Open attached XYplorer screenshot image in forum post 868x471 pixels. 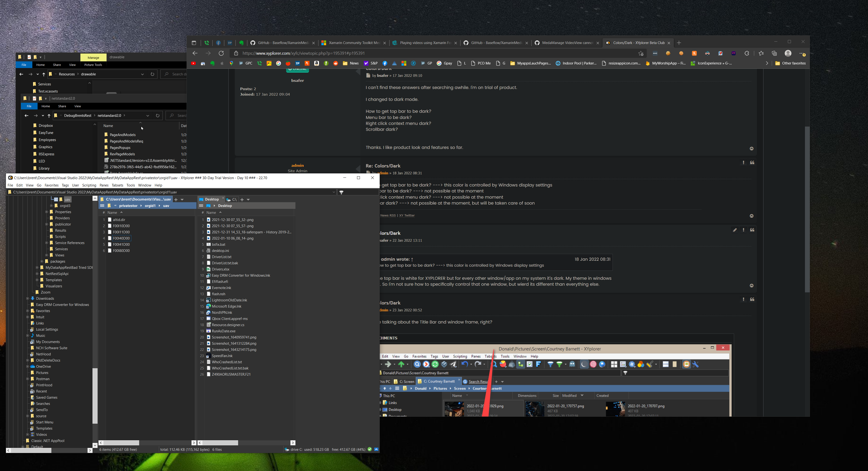click(555, 380)
